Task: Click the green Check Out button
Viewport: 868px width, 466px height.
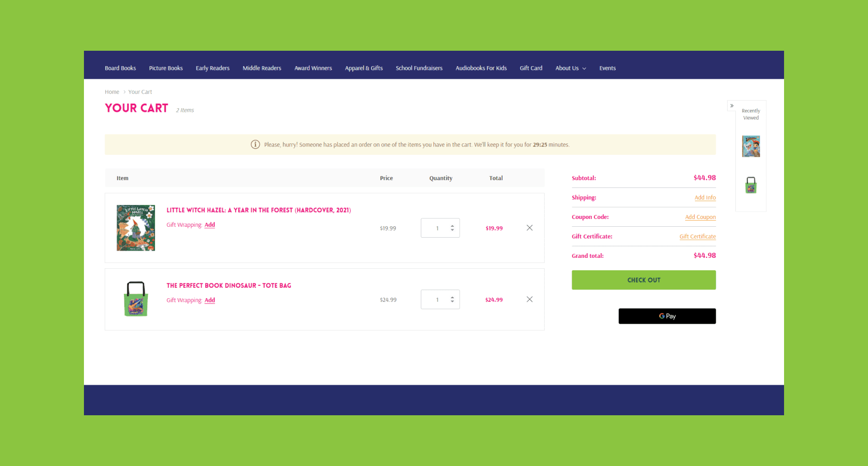Action: coord(644,280)
